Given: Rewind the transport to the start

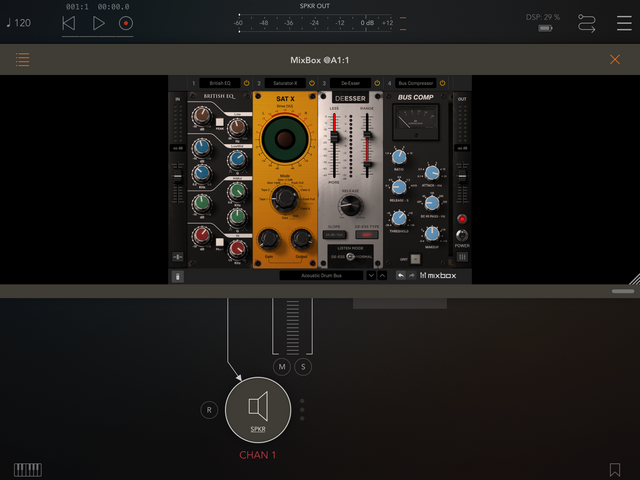Looking at the screenshot, I should pos(69,23).
